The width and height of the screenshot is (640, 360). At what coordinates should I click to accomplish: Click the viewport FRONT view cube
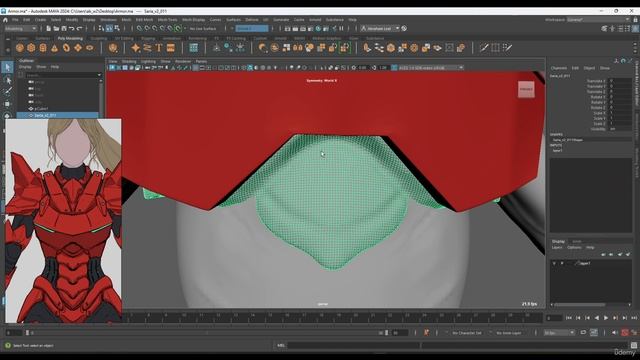point(526,89)
